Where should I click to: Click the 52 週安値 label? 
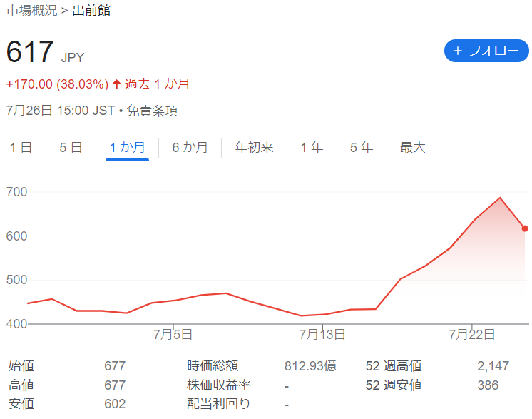[x=394, y=385]
